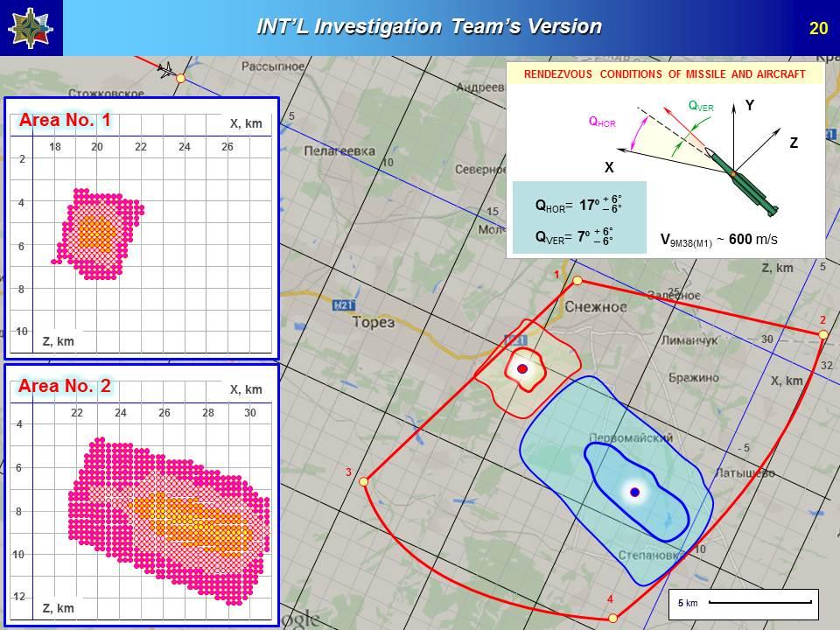Click the Y axis label in the missile diagram
Viewport: 840px width, 630px height.
pos(750,105)
